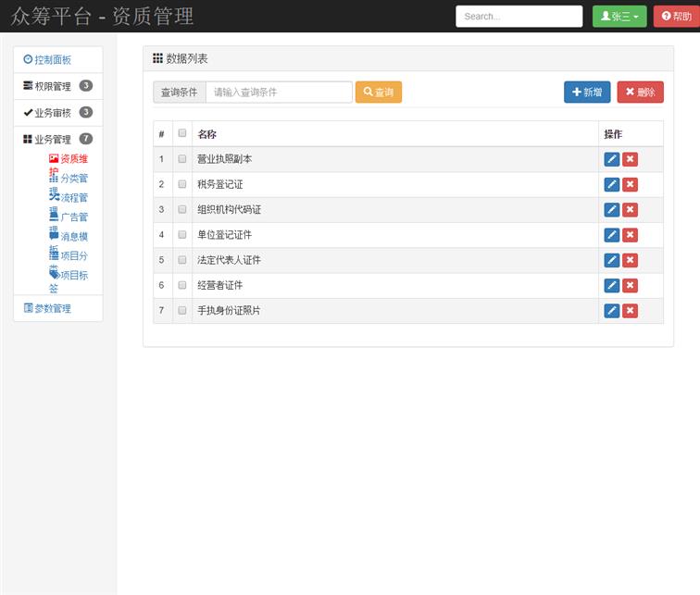700x595 pixels.
Task: Open the 张三 user dropdown
Action: [619, 17]
